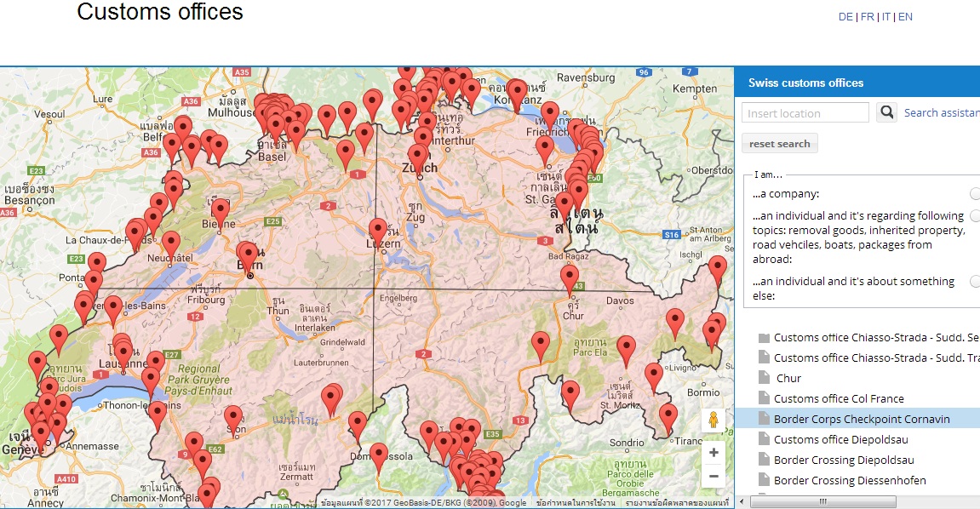This screenshot has width=980, height=509.
Task: Click the map pin near Sion
Action: click(x=233, y=421)
